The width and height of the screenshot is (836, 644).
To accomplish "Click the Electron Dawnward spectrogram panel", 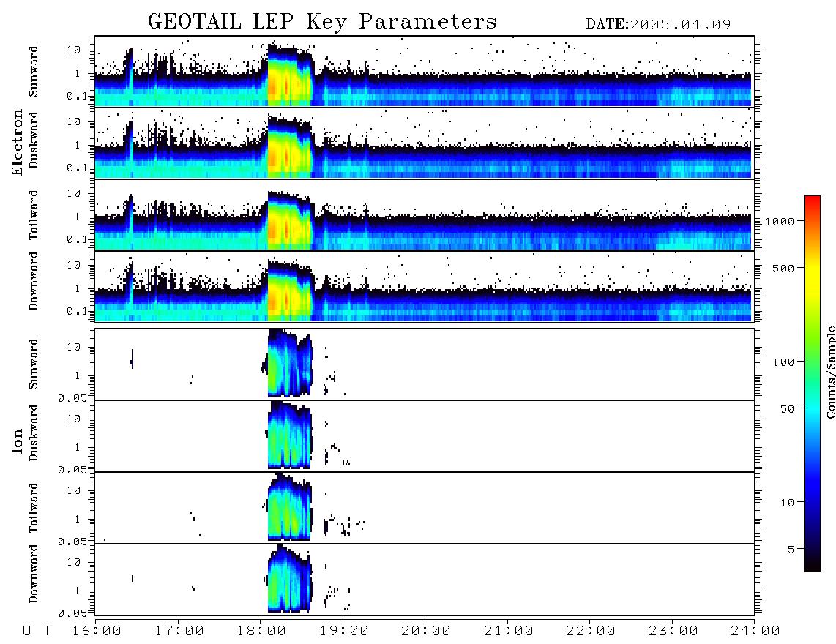I will 425,286.
